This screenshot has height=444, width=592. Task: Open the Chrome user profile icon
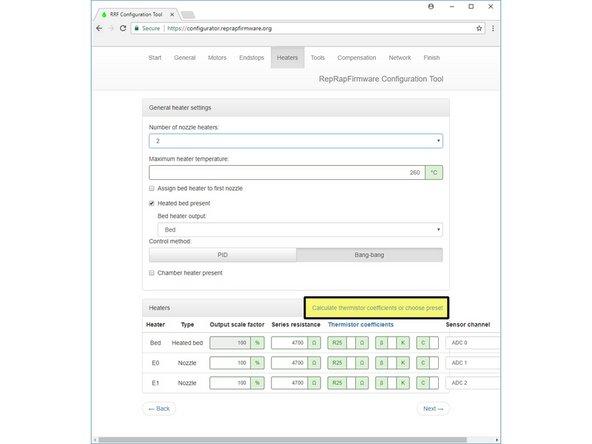(x=431, y=6)
